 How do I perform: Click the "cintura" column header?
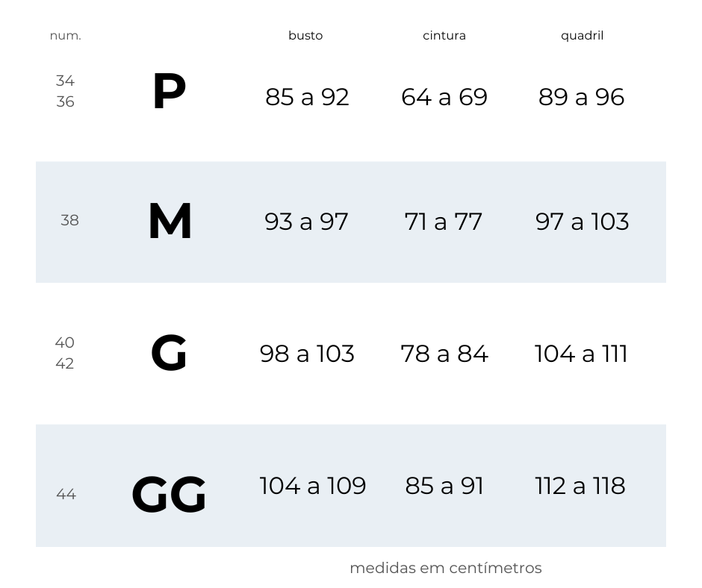pyautogui.click(x=444, y=36)
